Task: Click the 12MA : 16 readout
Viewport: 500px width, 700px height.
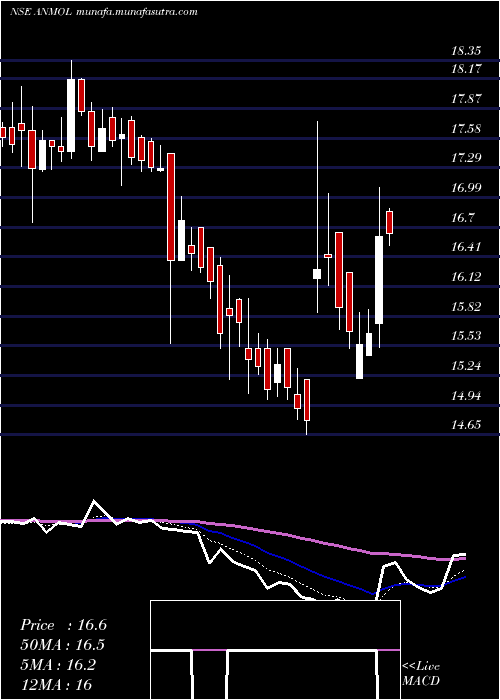Action: tap(55, 684)
